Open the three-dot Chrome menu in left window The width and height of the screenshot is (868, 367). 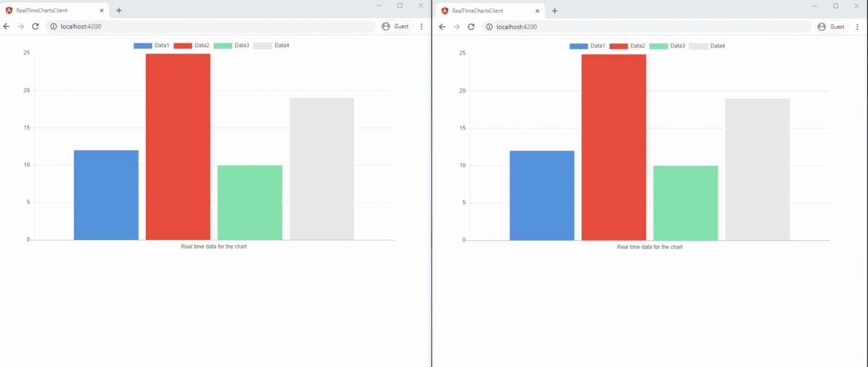[x=421, y=27]
